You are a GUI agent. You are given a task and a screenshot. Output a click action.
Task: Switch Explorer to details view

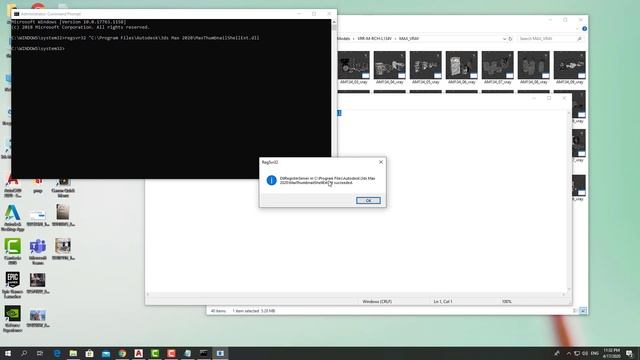(x=575, y=311)
